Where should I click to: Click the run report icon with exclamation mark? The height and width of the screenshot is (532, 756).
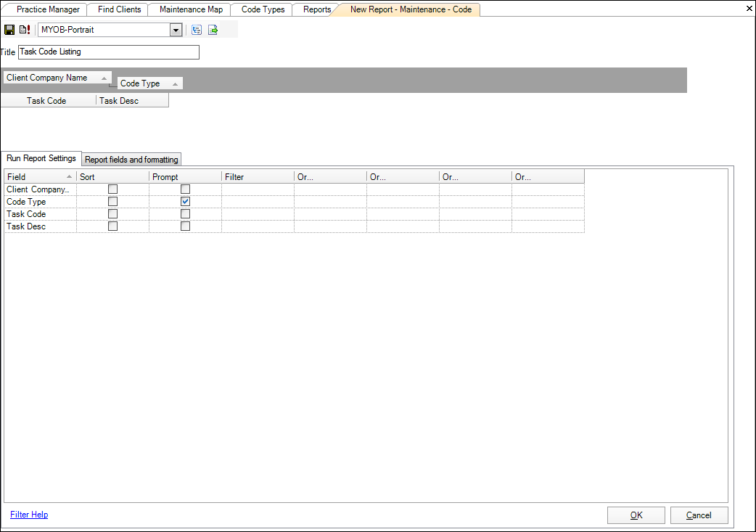click(x=24, y=29)
